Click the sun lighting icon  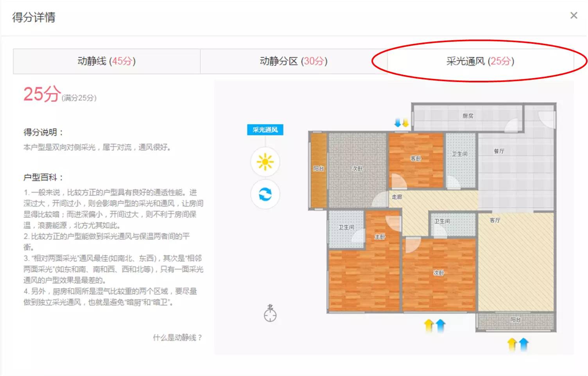click(x=265, y=162)
